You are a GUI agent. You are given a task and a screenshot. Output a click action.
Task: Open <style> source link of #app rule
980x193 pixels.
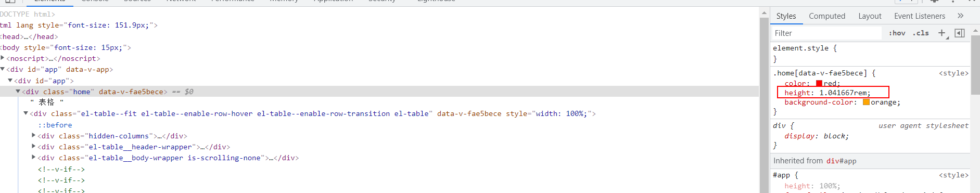point(953,175)
